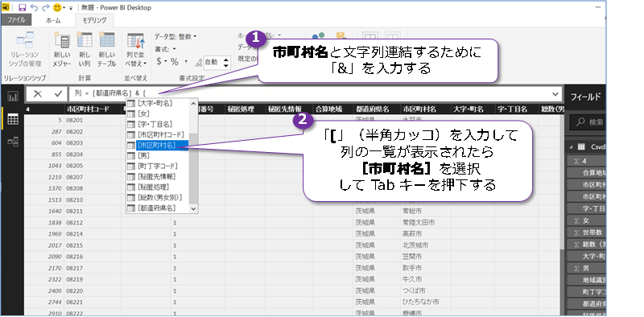Click the 08211 code cell

coord(92,211)
